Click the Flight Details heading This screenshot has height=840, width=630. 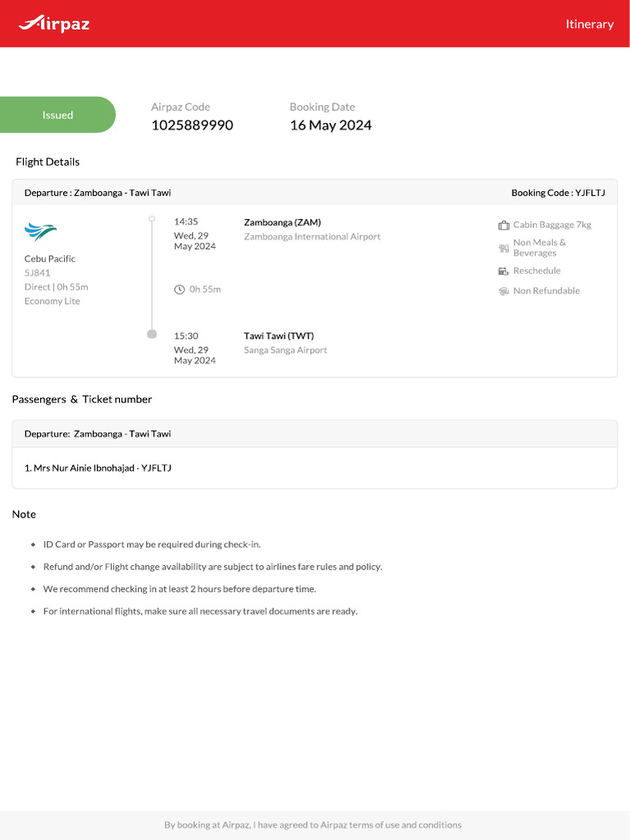point(48,162)
